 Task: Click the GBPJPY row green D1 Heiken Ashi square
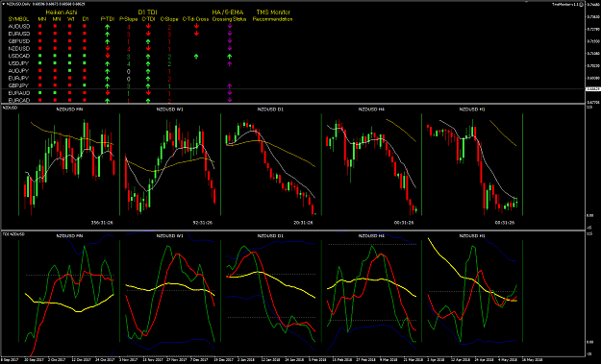pos(85,85)
